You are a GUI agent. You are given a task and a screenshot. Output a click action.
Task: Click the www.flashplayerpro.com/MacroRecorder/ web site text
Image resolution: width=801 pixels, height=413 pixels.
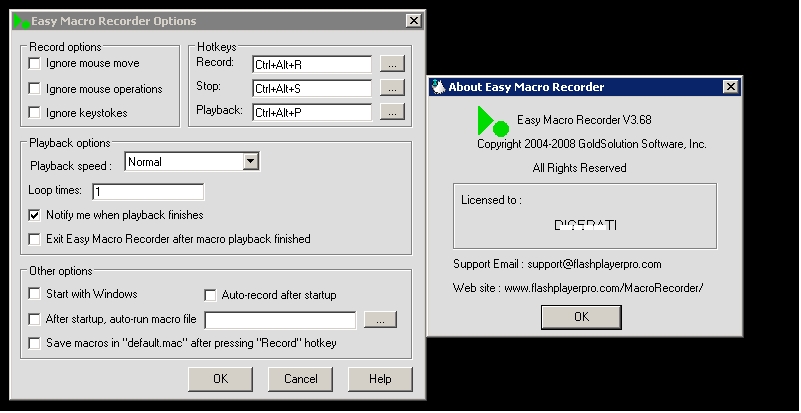[603, 288]
